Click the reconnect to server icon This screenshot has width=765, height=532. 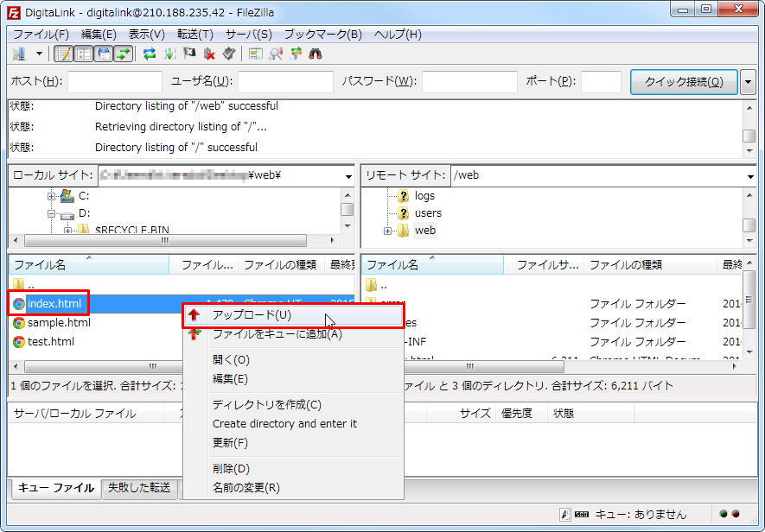(229, 54)
